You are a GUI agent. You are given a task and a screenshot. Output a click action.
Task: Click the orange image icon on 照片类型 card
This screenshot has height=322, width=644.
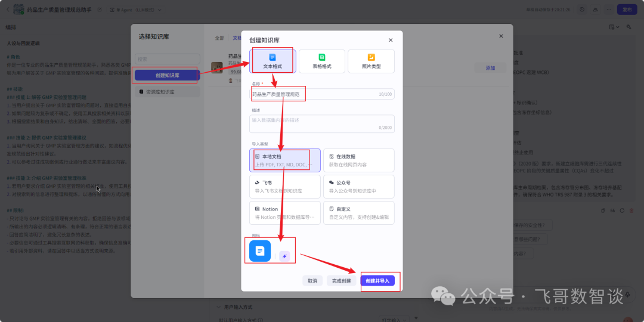(371, 57)
